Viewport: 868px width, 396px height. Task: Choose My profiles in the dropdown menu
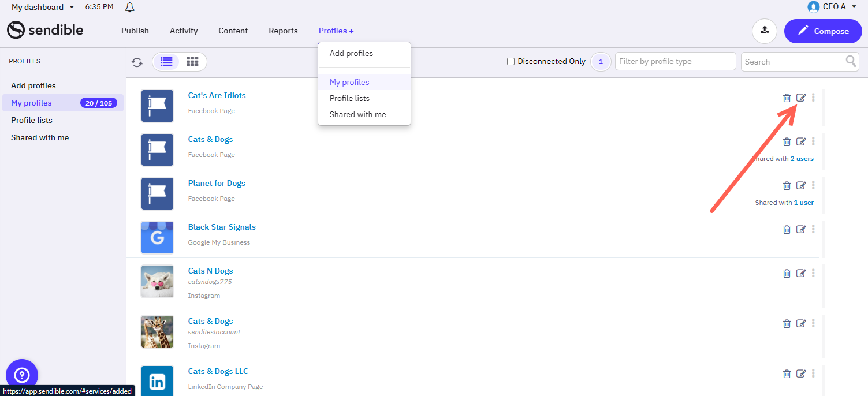pyautogui.click(x=364, y=82)
